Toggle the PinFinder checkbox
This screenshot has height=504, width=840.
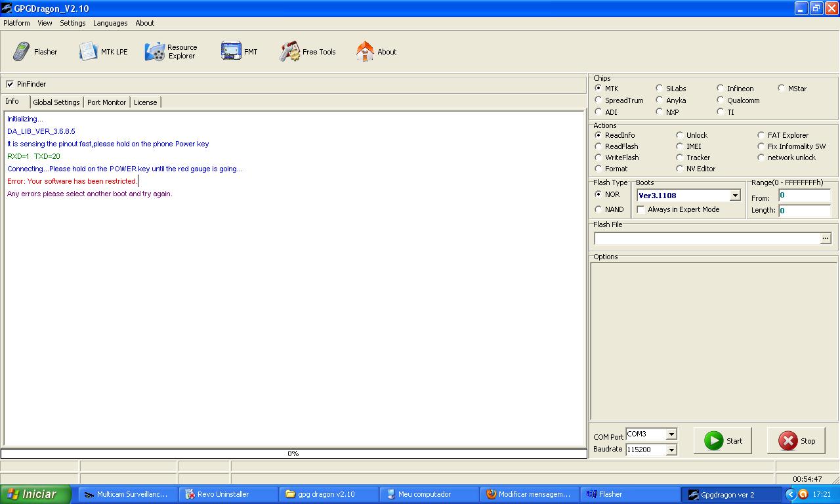10,84
